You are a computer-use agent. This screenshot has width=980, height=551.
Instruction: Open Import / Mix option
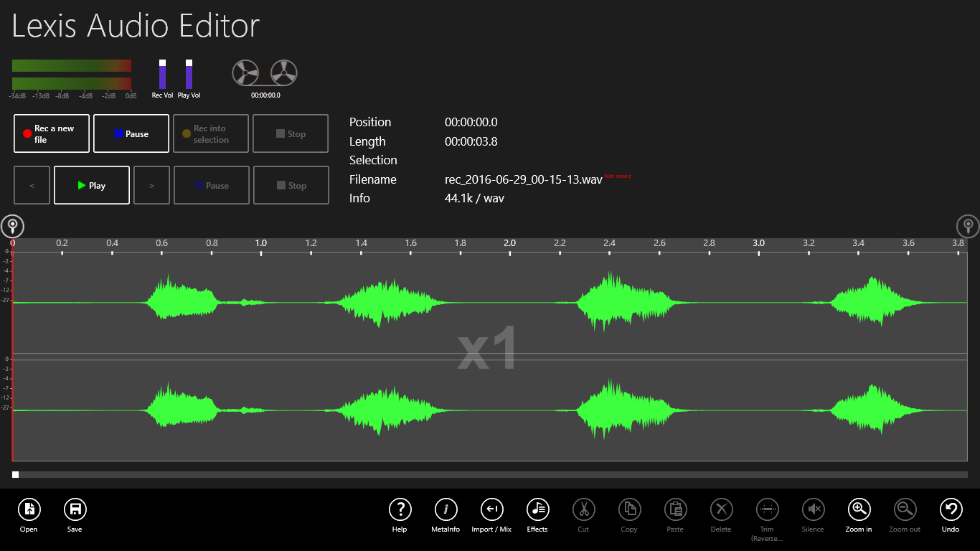pos(491,509)
